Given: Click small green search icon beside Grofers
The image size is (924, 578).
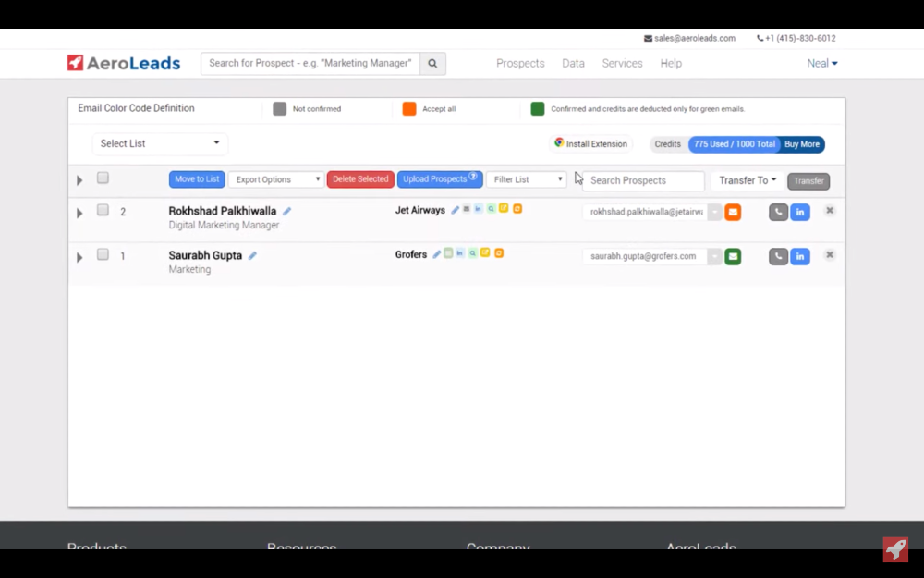Looking at the screenshot, I should (472, 253).
